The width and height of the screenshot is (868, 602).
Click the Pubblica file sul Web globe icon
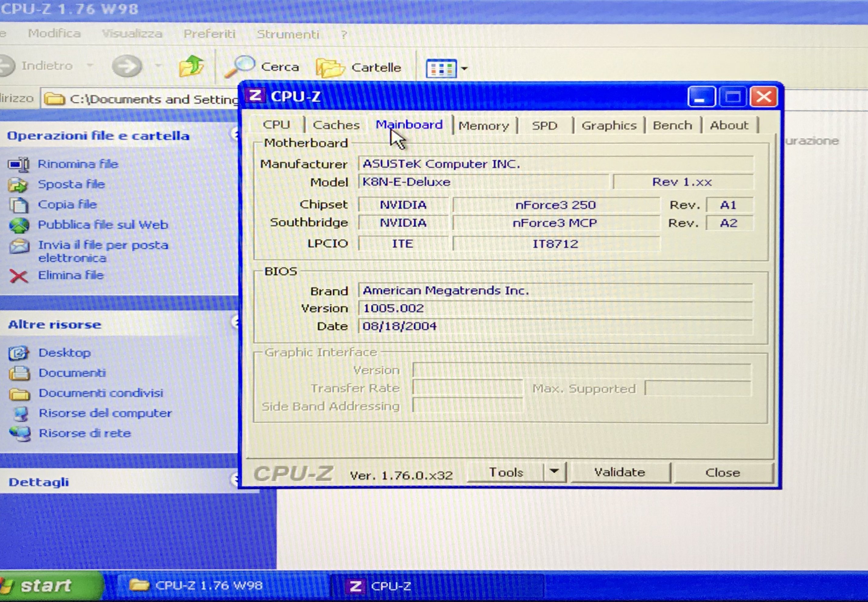pyautogui.click(x=19, y=225)
